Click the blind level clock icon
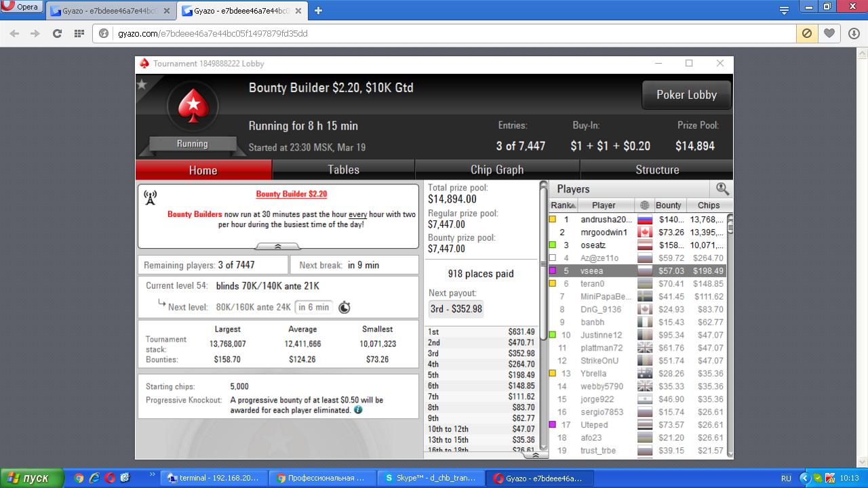 click(344, 307)
